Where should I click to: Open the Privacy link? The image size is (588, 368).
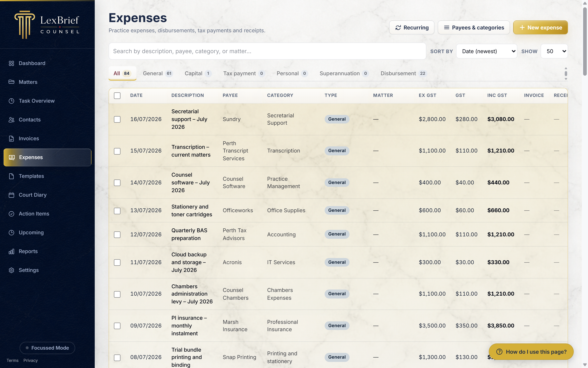[x=30, y=360]
